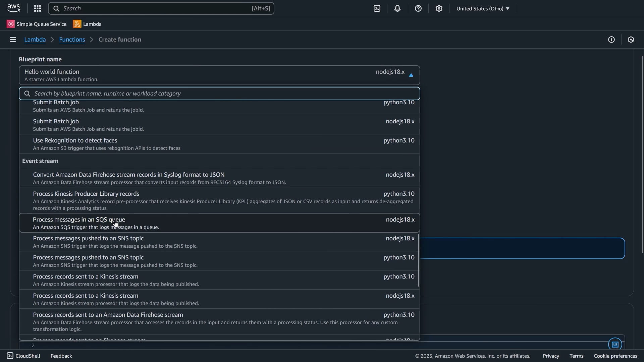Toggle the side navigation hamburger menu
Screen dimensions: 644x362
pyautogui.click(x=13, y=40)
